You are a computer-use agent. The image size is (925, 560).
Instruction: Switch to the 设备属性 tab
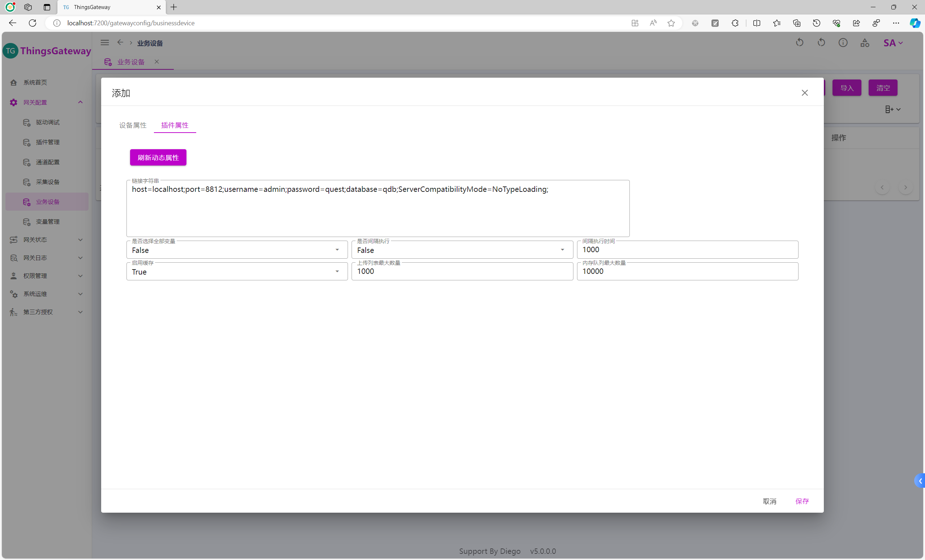[x=133, y=125]
